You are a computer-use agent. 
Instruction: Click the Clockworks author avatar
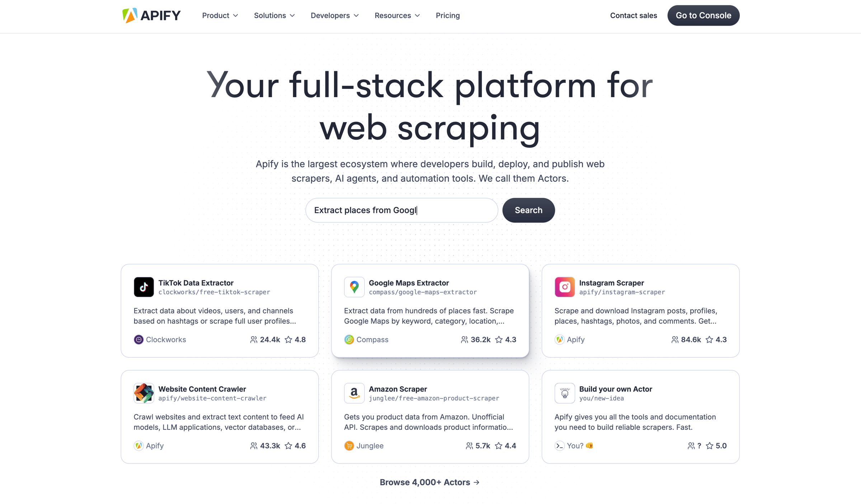138,339
